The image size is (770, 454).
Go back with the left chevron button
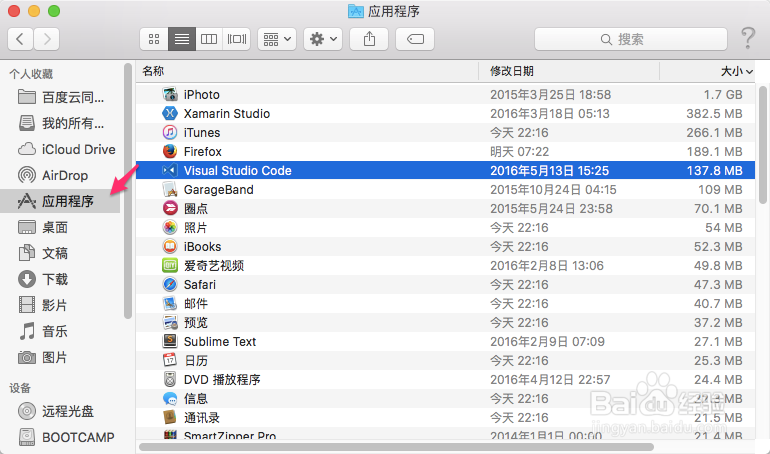[20, 39]
